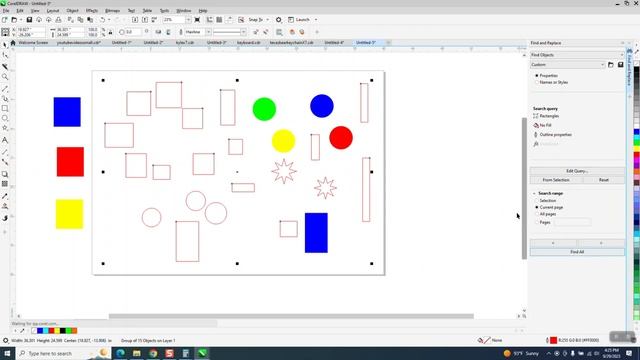Open the Bitmaps menu
Screen dimensions: 640x360
coord(112,11)
